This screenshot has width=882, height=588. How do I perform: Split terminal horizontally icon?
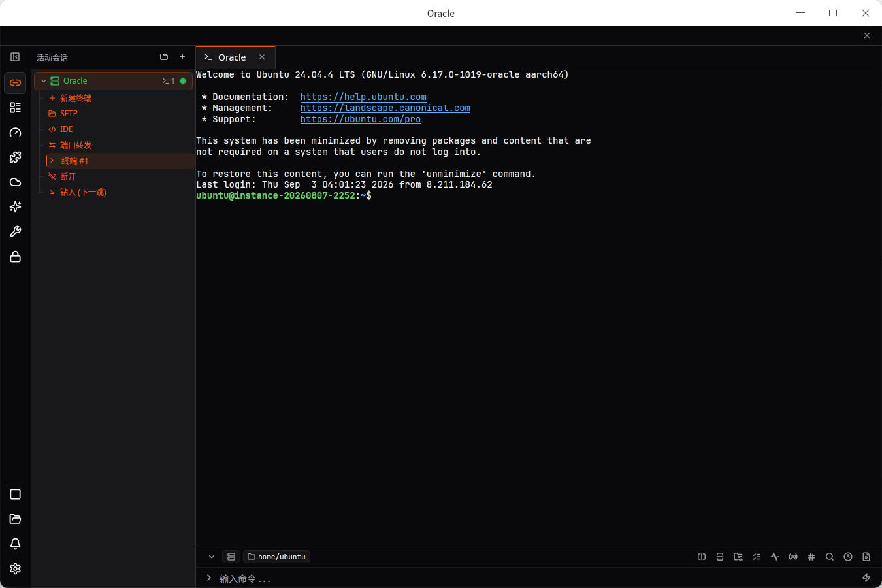coord(702,557)
